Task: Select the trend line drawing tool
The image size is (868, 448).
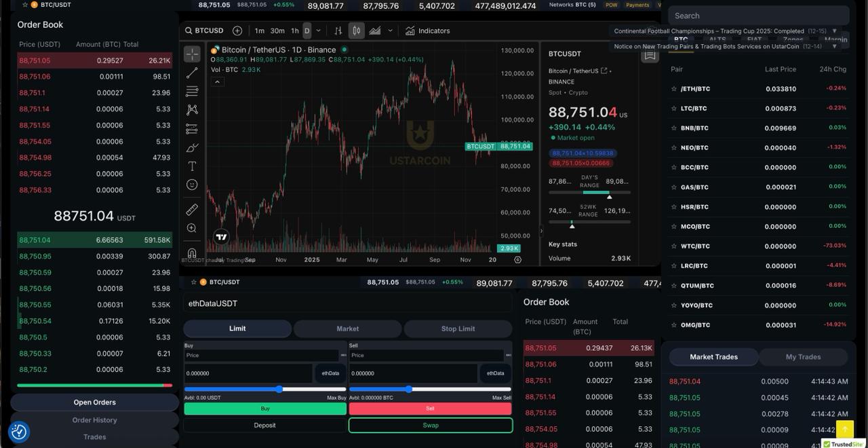Action: click(x=192, y=73)
